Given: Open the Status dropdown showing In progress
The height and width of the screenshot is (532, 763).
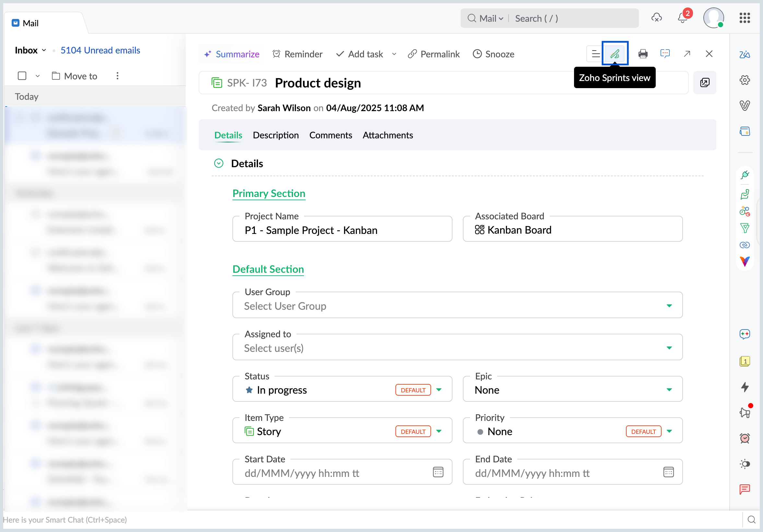Looking at the screenshot, I should tap(440, 390).
